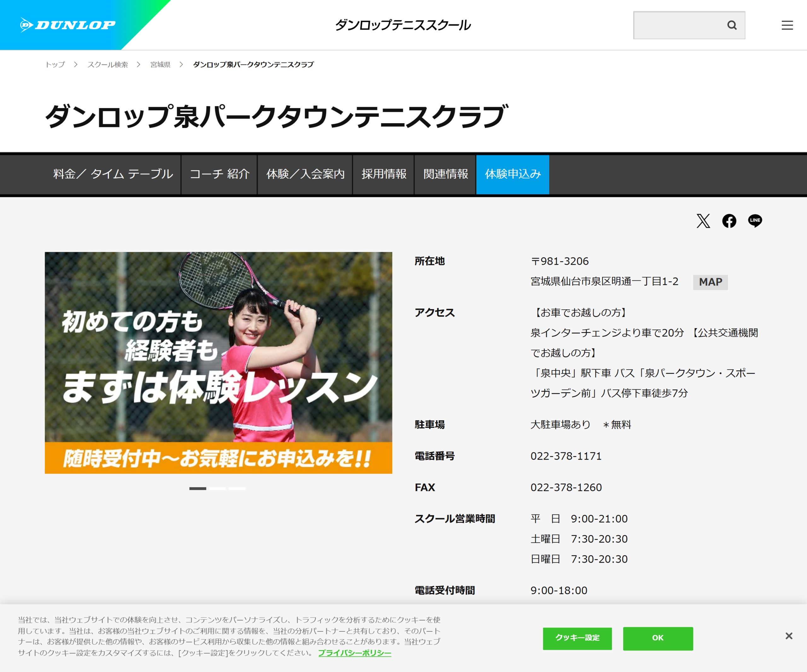807x672 pixels.
Task: Click 日曜日 7:30-20:30 hours
Action: 579,560
